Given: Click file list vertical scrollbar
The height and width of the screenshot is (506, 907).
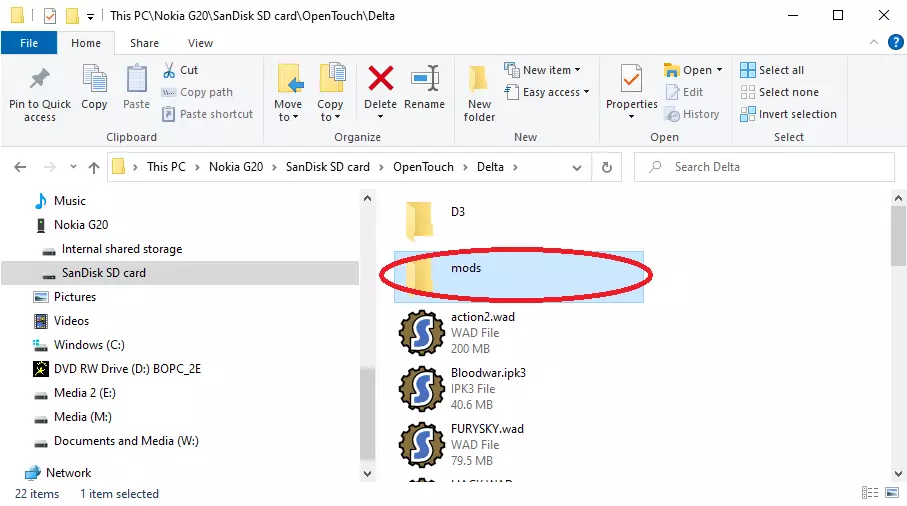Looking at the screenshot, I should 898,236.
